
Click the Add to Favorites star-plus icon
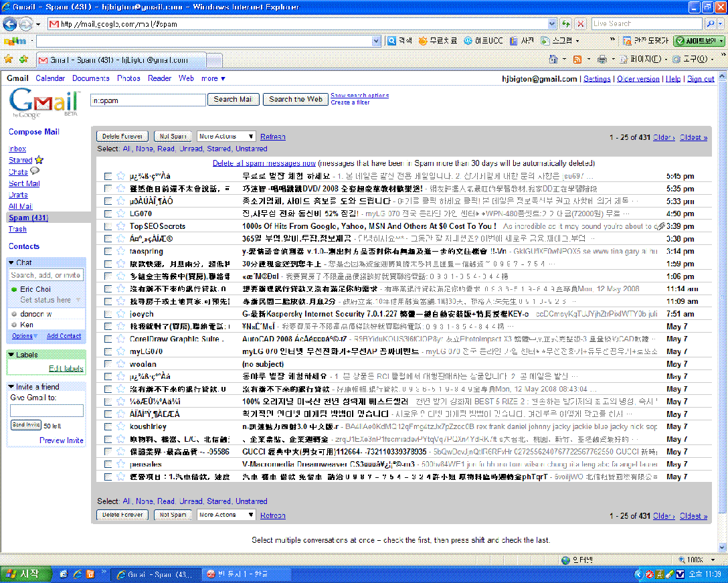(23, 60)
